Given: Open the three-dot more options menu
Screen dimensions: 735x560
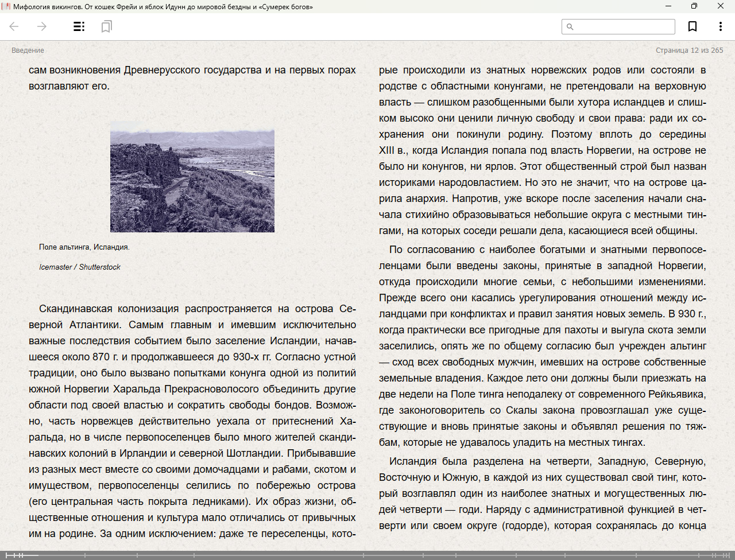Looking at the screenshot, I should tap(720, 26).
